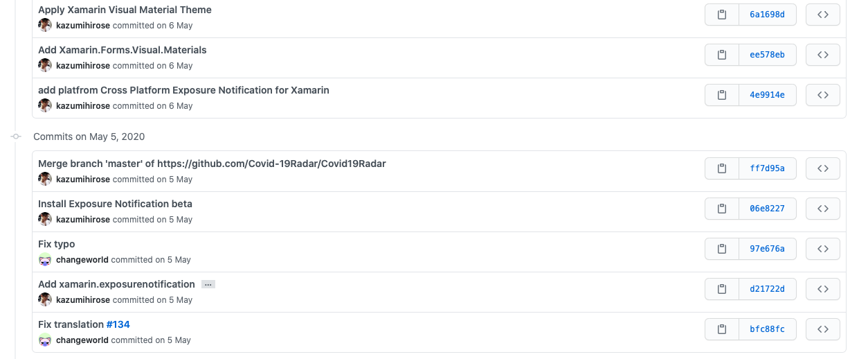This screenshot has height=359, width=868.
Task: Copy full SHA for commit ff7d95a
Action: point(722,168)
